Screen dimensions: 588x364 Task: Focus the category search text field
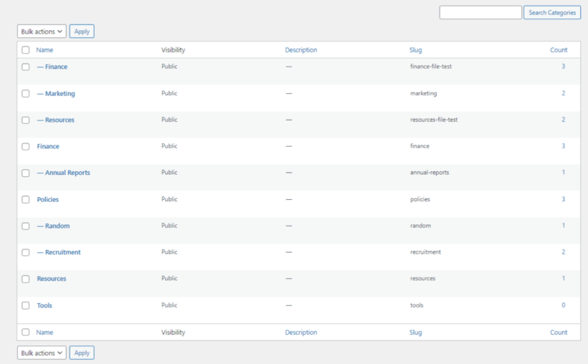(480, 12)
